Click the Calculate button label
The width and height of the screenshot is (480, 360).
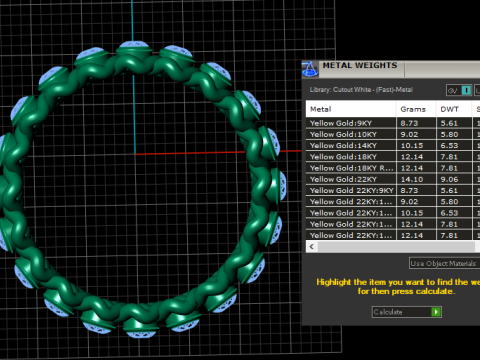[x=388, y=312]
